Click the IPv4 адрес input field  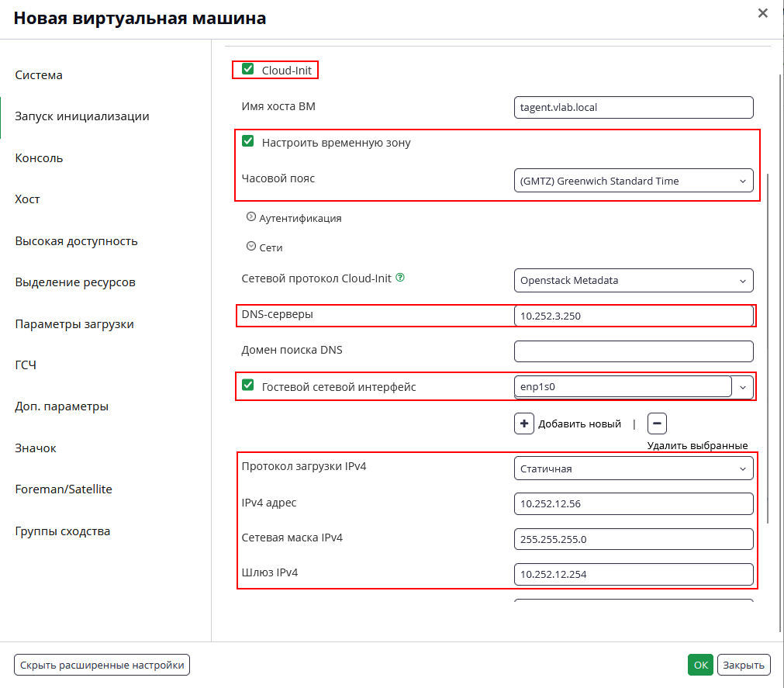[634, 503]
